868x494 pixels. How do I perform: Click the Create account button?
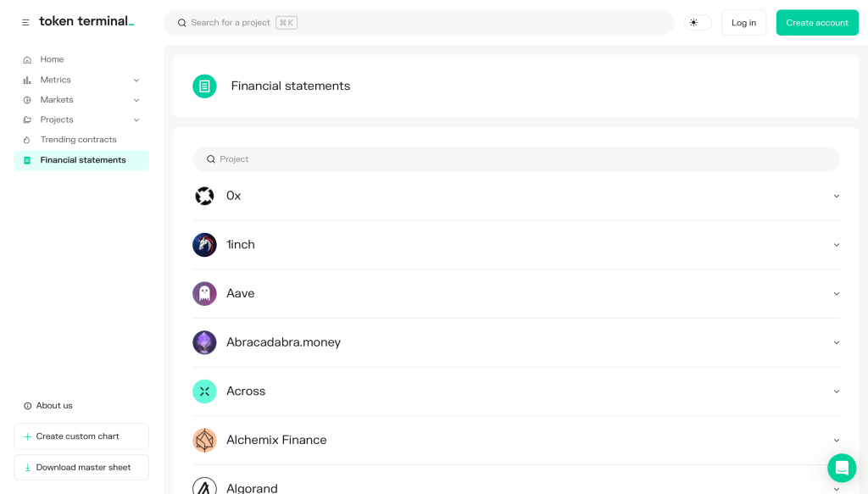point(816,23)
